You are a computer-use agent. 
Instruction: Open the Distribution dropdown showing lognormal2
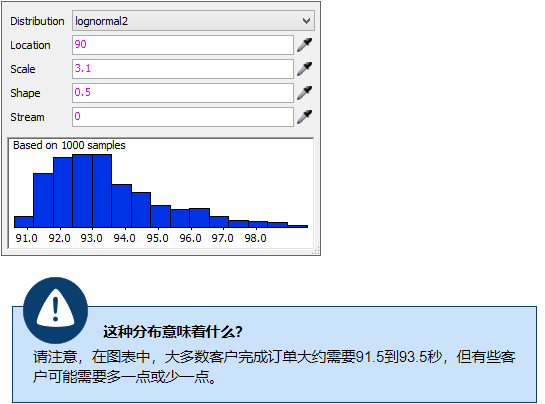coord(193,21)
